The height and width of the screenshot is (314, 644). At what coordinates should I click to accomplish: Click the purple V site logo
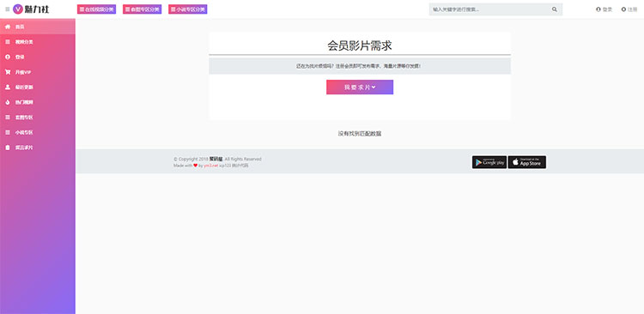pyautogui.click(x=18, y=9)
